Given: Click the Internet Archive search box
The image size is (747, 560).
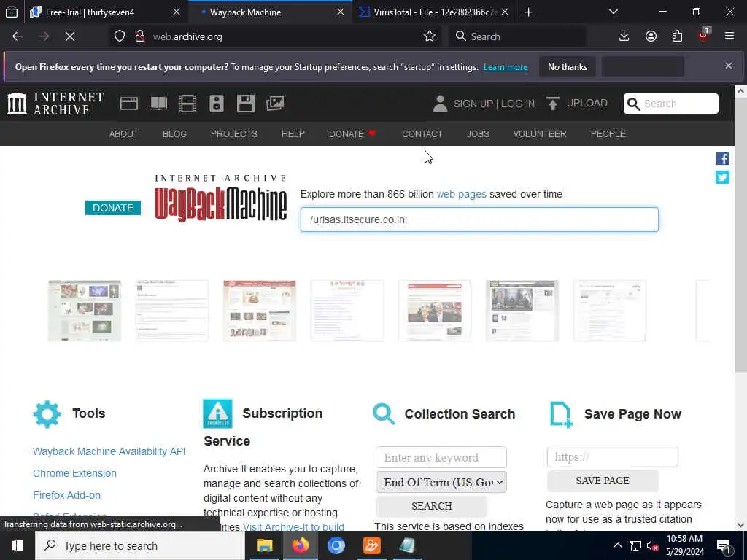Looking at the screenshot, I should (671, 104).
